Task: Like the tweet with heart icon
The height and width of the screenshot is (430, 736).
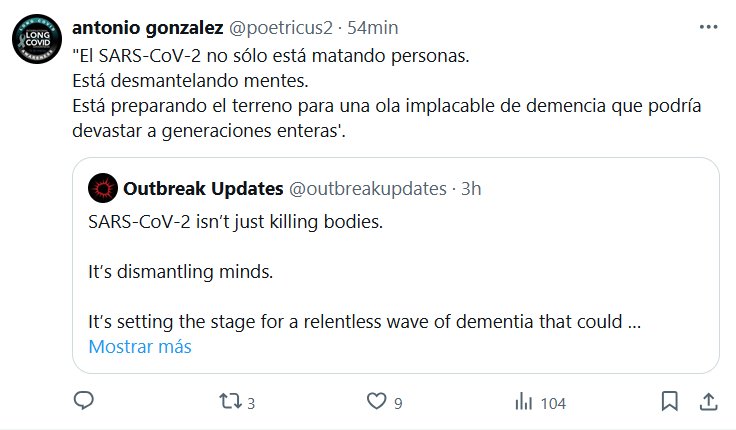Action: click(376, 402)
